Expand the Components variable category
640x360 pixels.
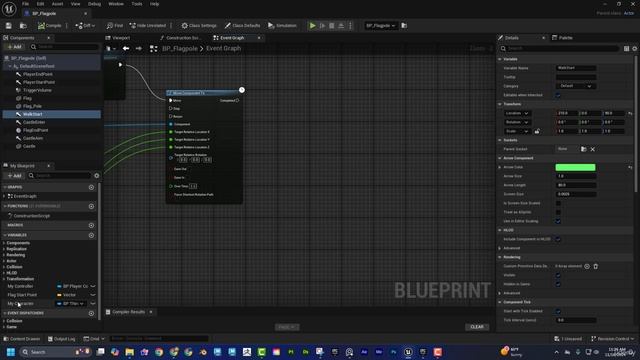point(4,243)
